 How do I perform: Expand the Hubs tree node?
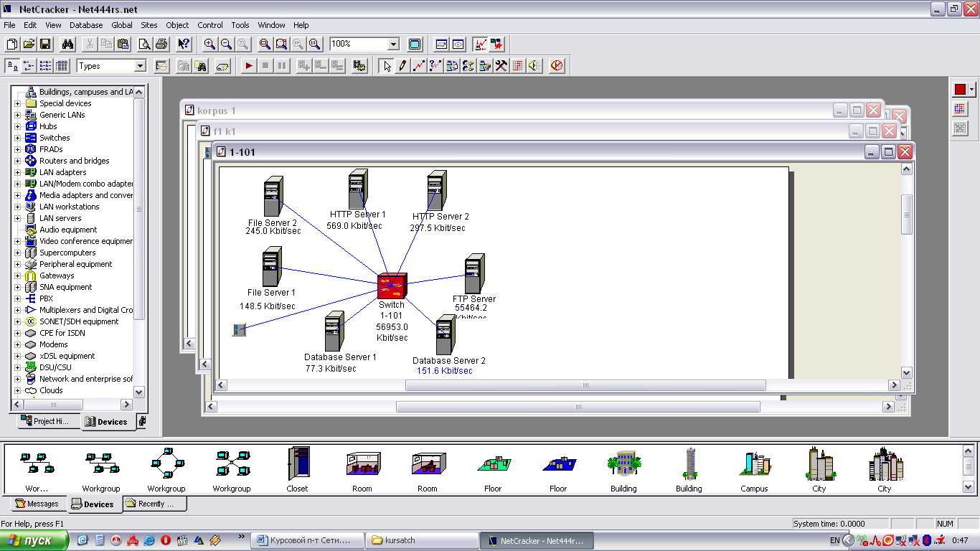point(18,126)
